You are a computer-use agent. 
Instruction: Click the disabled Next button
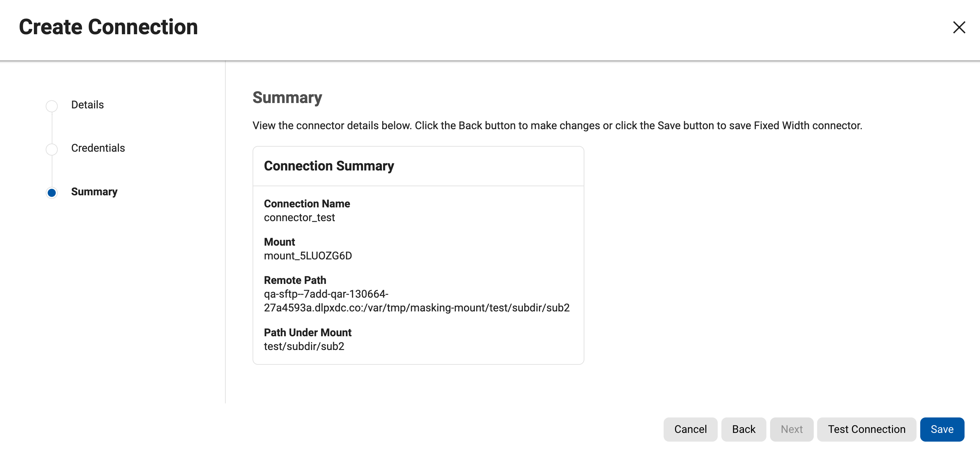[x=791, y=429]
